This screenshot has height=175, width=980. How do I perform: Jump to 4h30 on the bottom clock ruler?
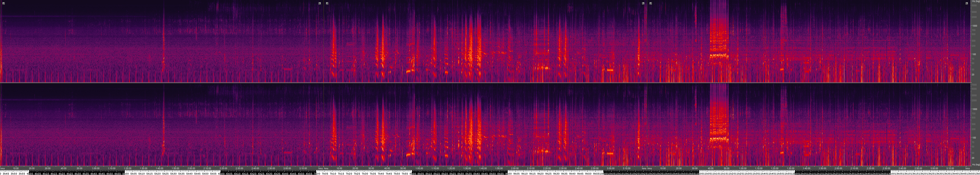[x=78, y=173]
